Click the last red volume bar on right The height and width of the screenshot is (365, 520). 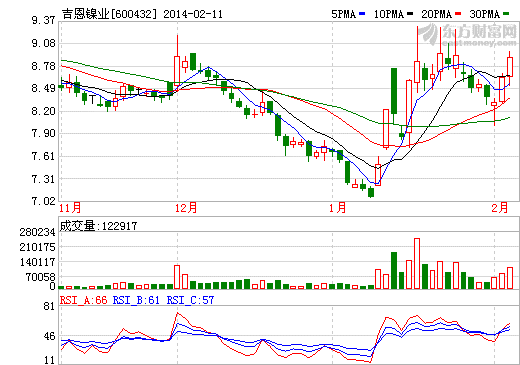510,278
